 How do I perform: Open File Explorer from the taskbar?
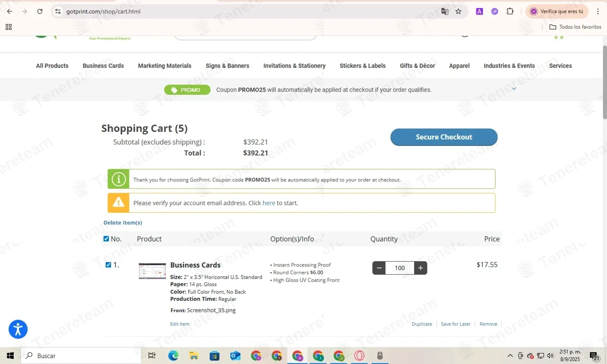pyautogui.click(x=194, y=356)
